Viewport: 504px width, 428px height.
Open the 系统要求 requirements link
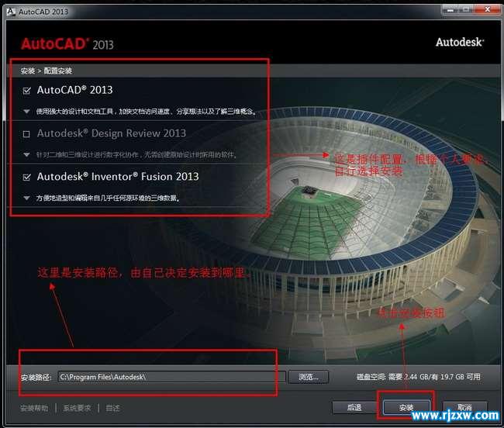pyautogui.click(x=77, y=408)
